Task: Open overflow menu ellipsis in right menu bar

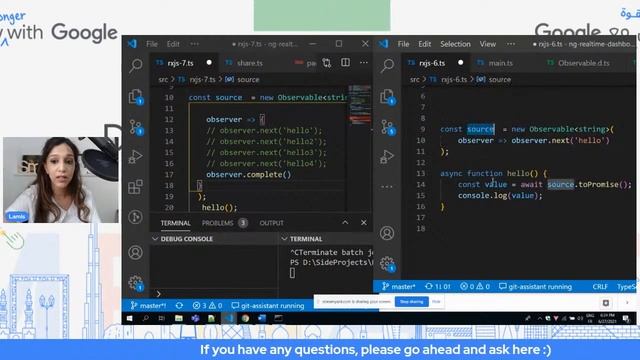Action: (x=511, y=44)
